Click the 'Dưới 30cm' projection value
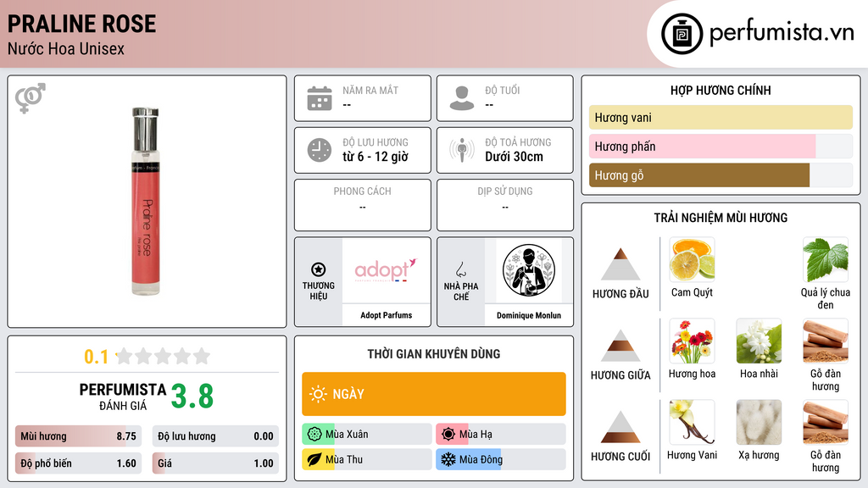This screenshot has width=868, height=488. 515,157
